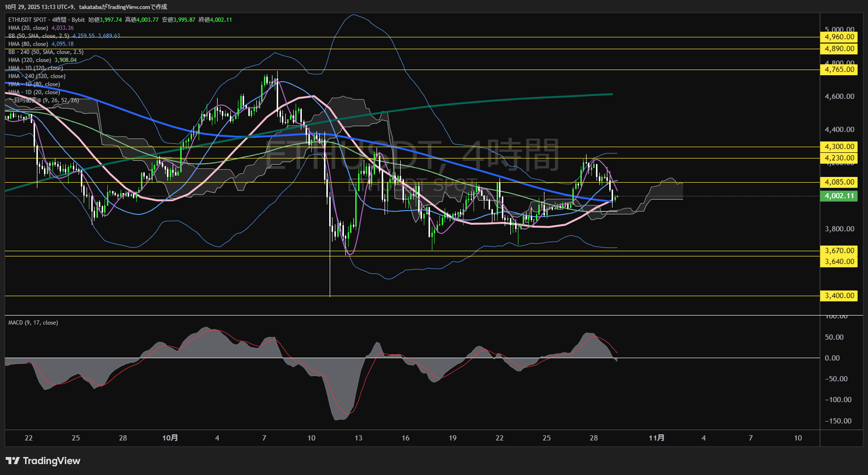868x475 pixels.
Task: Click the ETHUSDT SPOT symbol title
Action: click(x=27, y=20)
